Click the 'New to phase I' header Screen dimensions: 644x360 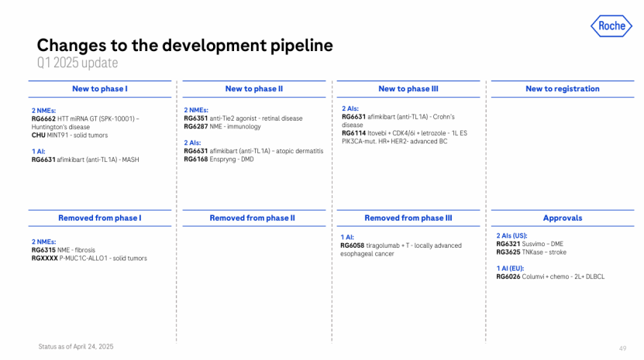100,89
